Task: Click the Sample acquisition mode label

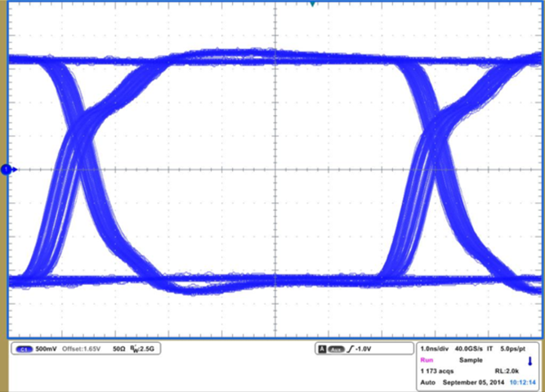Action: point(471,360)
